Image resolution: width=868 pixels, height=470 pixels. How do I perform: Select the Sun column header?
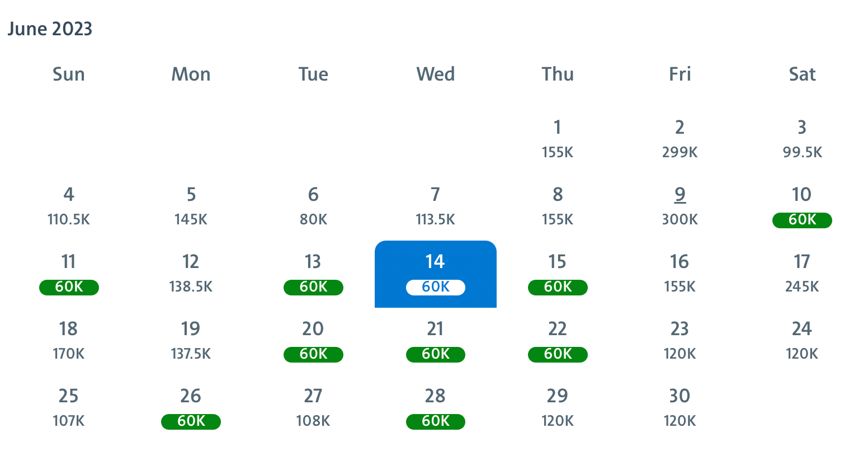click(x=68, y=74)
